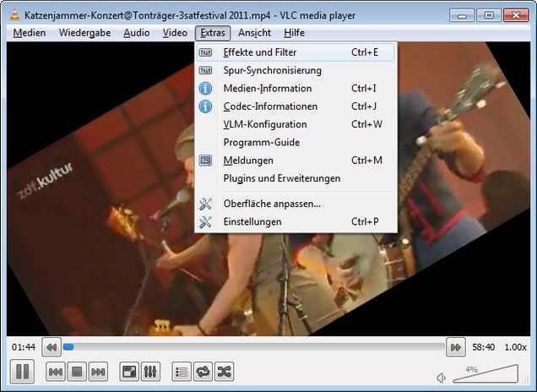537x392 pixels.
Task: Open extended settings equalizer icon
Action: click(x=150, y=372)
